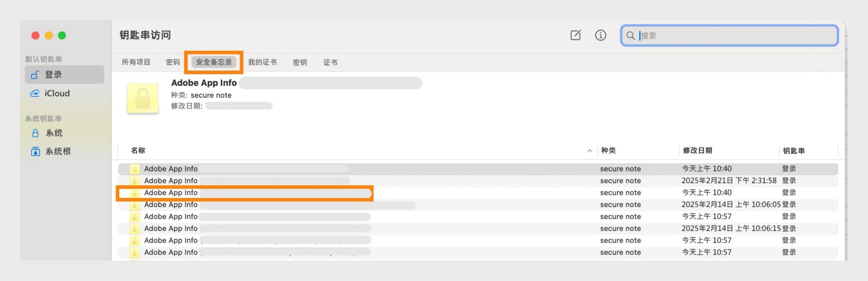Viewport: 868px width, 281px height.
Task: Click the magnifier icon in the search box
Action: tap(630, 36)
